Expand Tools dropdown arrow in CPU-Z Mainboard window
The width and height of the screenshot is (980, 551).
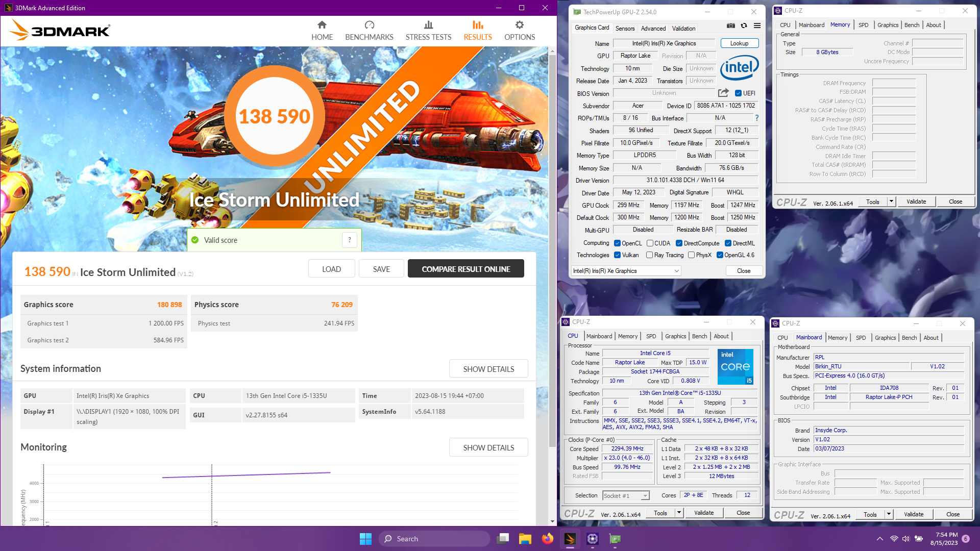(889, 514)
